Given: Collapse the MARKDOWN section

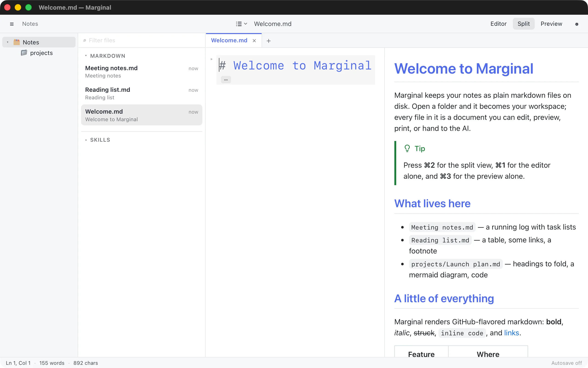Looking at the screenshot, I should pyautogui.click(x=86, y=56).
